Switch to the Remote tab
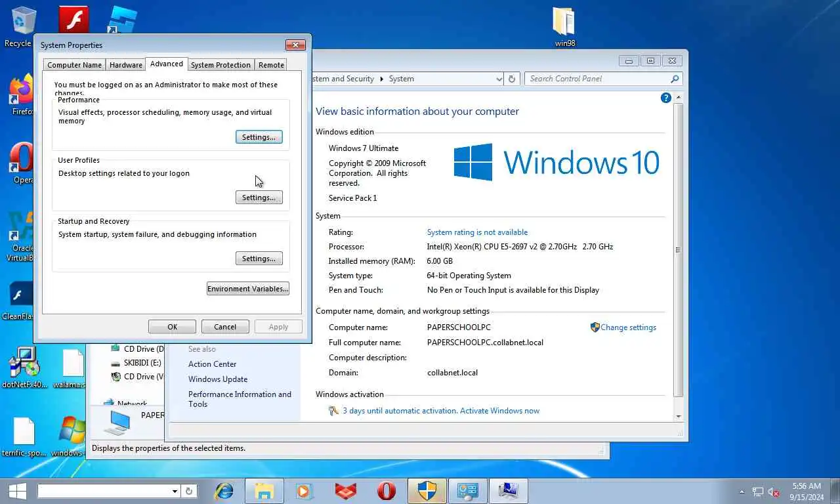This screenshot has height=504, width=840. click(x=271, y=65)
